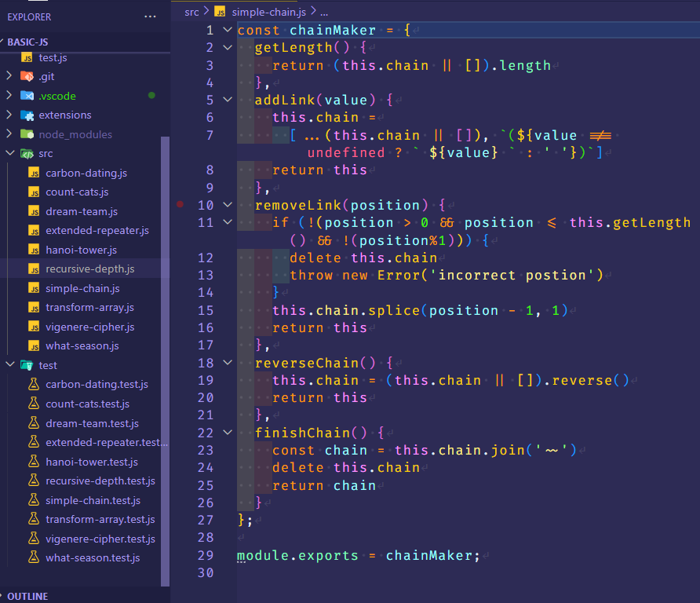
Task: Fold the if block at line 11
Action: (228, 222)
